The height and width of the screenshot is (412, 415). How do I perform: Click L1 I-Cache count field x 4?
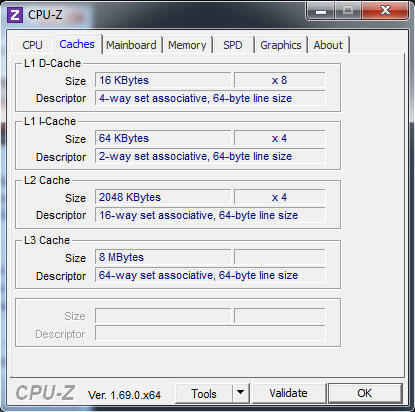click(x=279, y=138)
